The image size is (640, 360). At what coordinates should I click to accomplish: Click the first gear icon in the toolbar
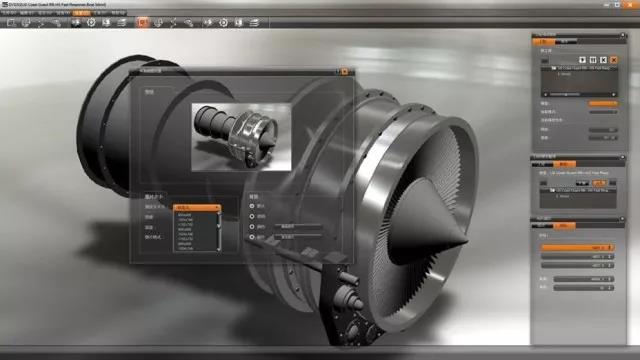[91, 23]
